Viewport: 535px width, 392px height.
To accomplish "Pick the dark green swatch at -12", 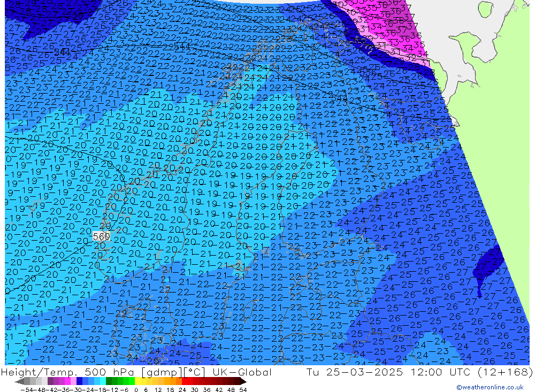I will coord(109,381).
